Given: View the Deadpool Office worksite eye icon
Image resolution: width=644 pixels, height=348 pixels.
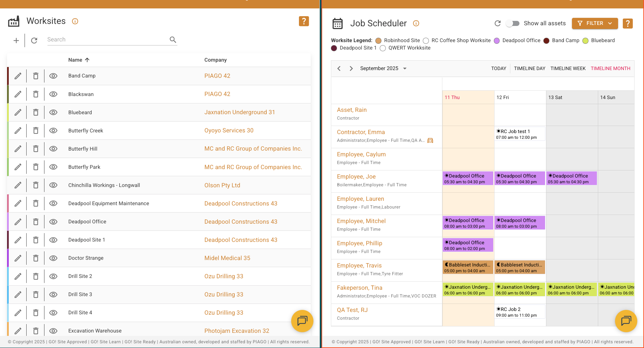Looking at the screenshot, I should tap(53, 222).
